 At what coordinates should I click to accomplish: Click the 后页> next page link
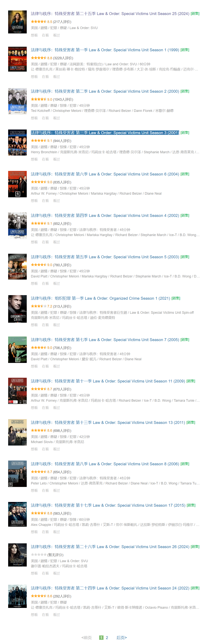point(122,638)
